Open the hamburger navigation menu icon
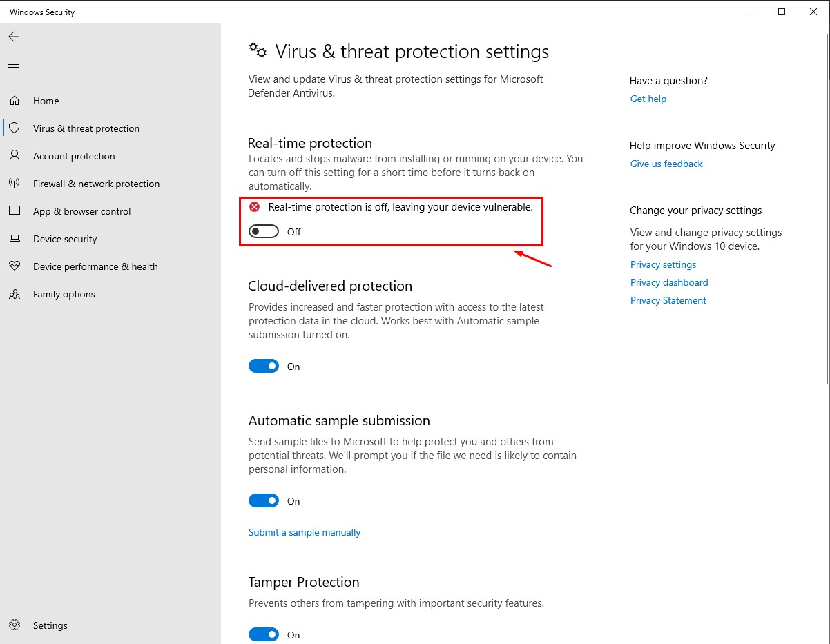The width and height of the screenshot is (830, 644). (14, 67)
